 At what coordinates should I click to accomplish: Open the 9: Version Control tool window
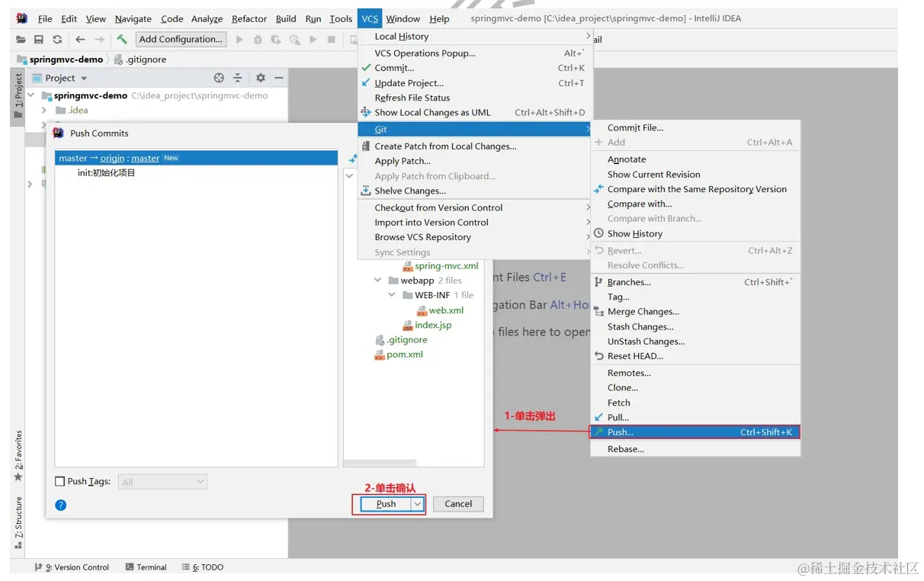[x=72, y=567]
